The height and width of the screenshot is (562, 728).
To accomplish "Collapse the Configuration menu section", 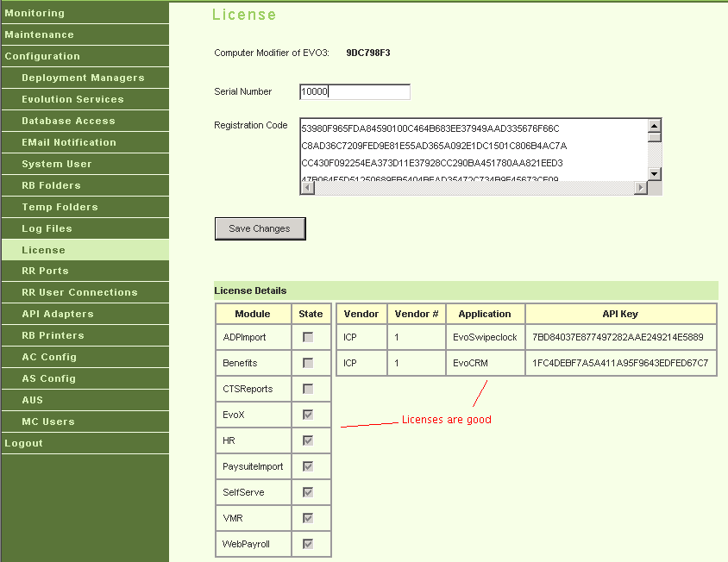I will click(x=42, y=56).
